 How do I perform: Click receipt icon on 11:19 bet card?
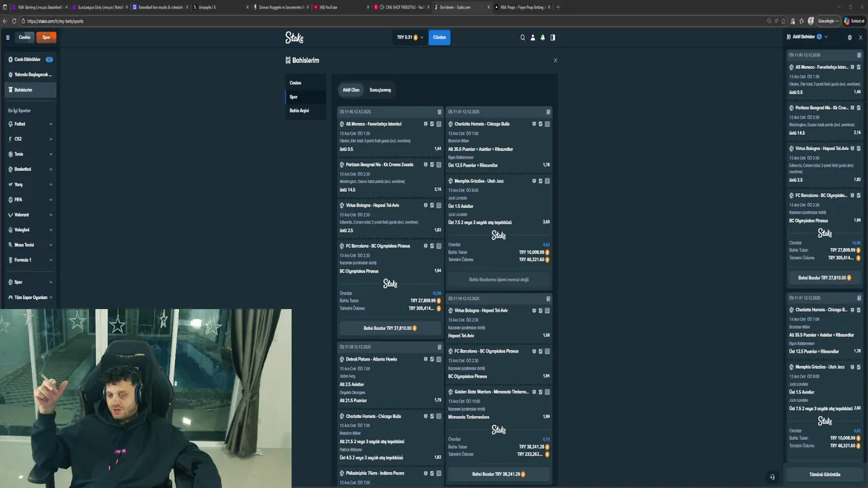(x=548, y=298)
